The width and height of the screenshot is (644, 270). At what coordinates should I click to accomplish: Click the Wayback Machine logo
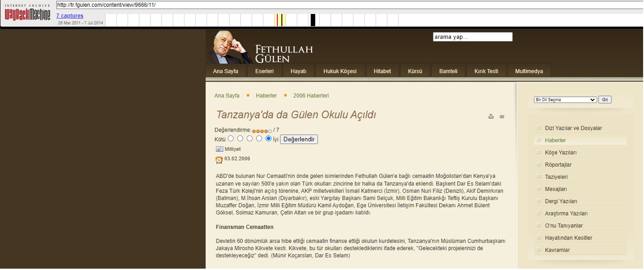[x=27, y=14]
